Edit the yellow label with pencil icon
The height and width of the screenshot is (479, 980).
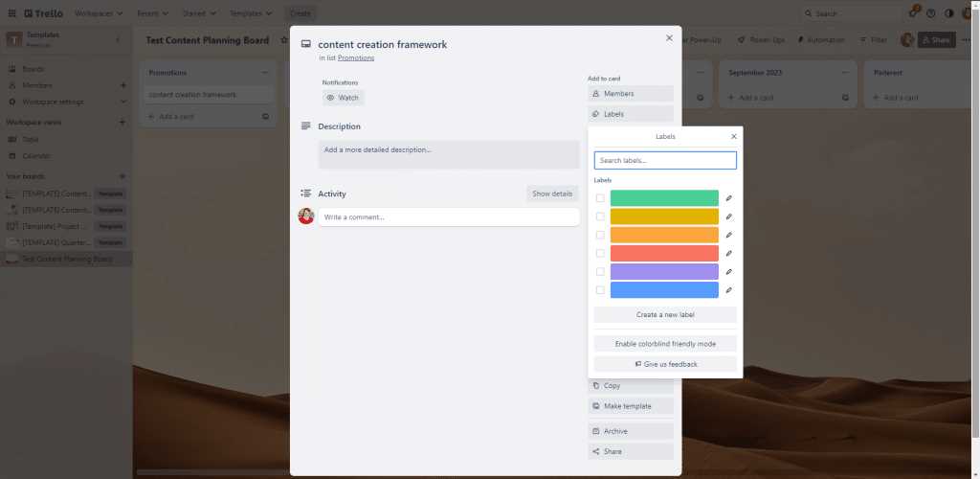point(728,217)
